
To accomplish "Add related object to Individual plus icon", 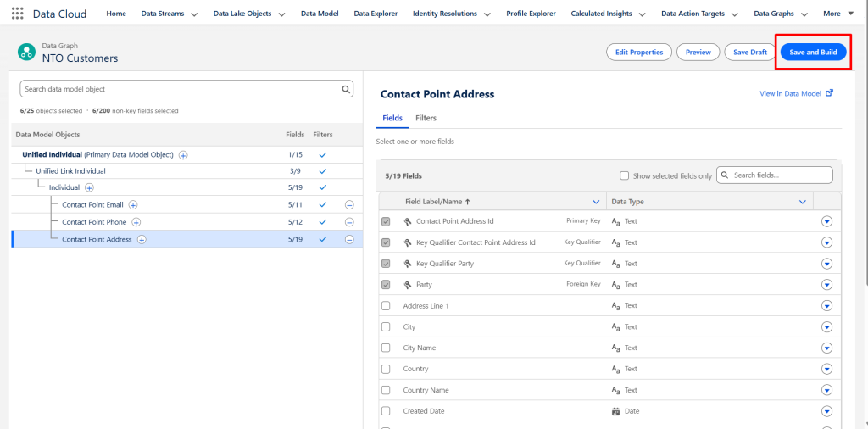I will click(89, 187).
